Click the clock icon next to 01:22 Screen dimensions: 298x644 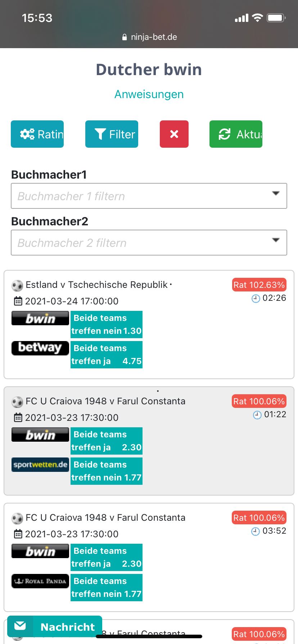(257, 415)
